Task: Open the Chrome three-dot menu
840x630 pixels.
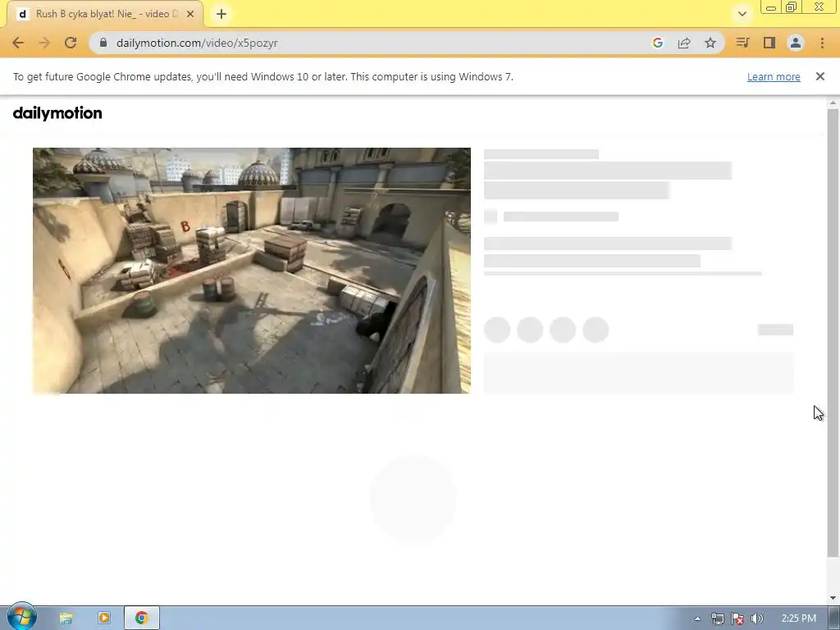Action: pyautogui.click(x=822, y=43)
